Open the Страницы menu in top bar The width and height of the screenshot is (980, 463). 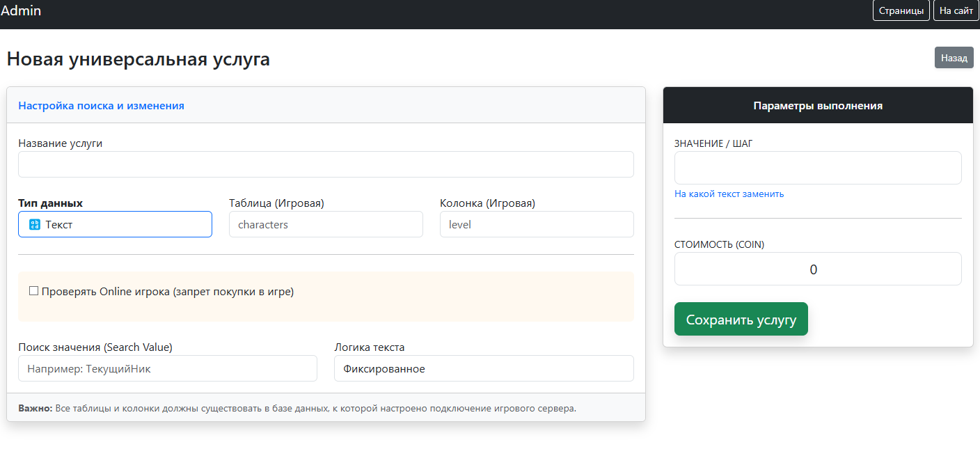pyautogui.click(x=901, y=11)
